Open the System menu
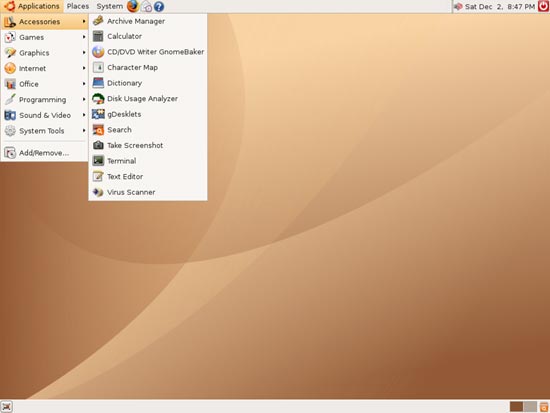Screen dimensions: 550x413 point(109,6)
